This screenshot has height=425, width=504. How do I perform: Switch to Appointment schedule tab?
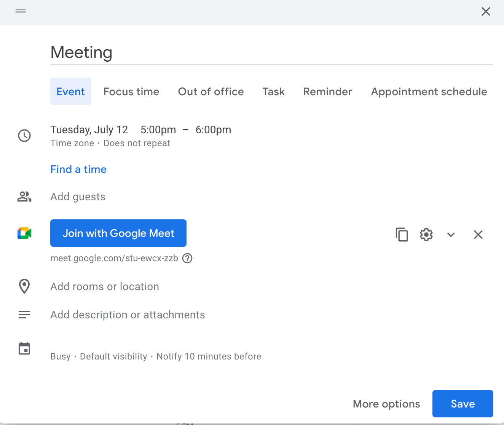tap(429, 91)
